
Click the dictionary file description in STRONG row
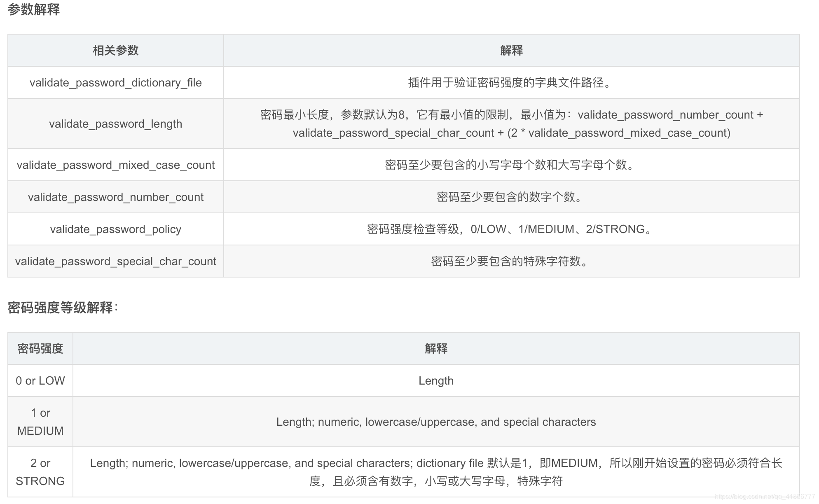[436, 472]
